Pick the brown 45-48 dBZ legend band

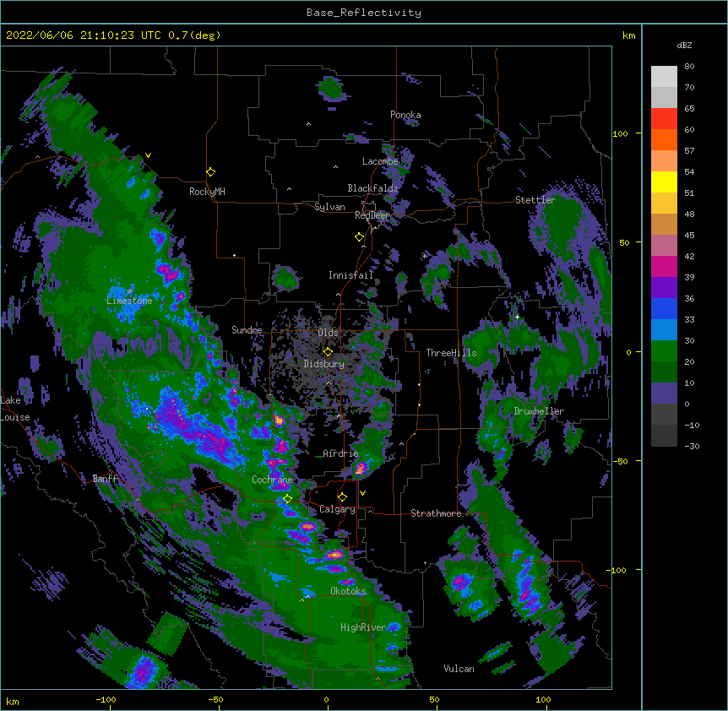tap(664, 224)
